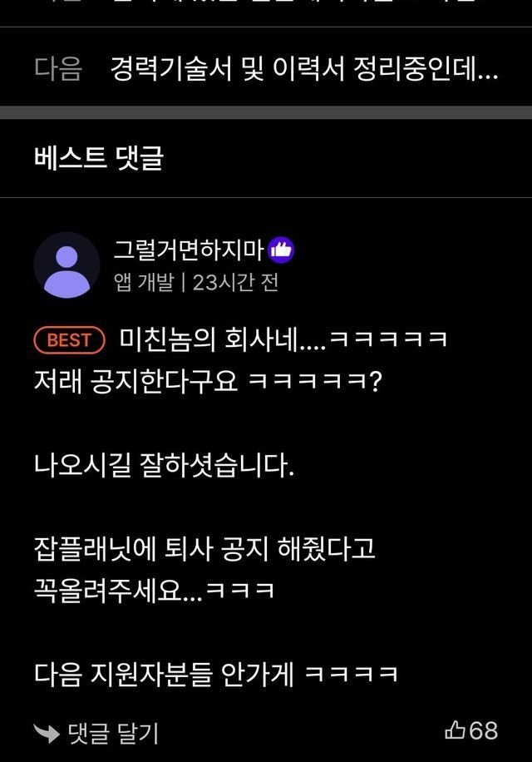Select text '잡플래닛에 퇴사 공지 해줬다고'
The width and height of the screenshot is (532, 762).
click(x=204, y=549)
